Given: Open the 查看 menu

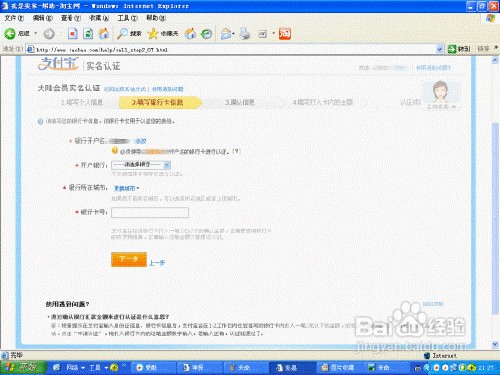Looking at the screenshot, I should 71,18.
